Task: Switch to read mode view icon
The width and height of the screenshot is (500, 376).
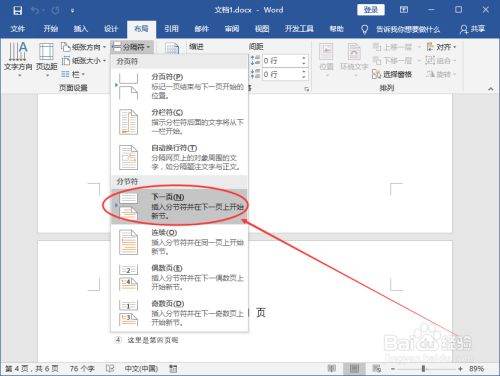Action: pyautogui.click(x=332, y=368)
